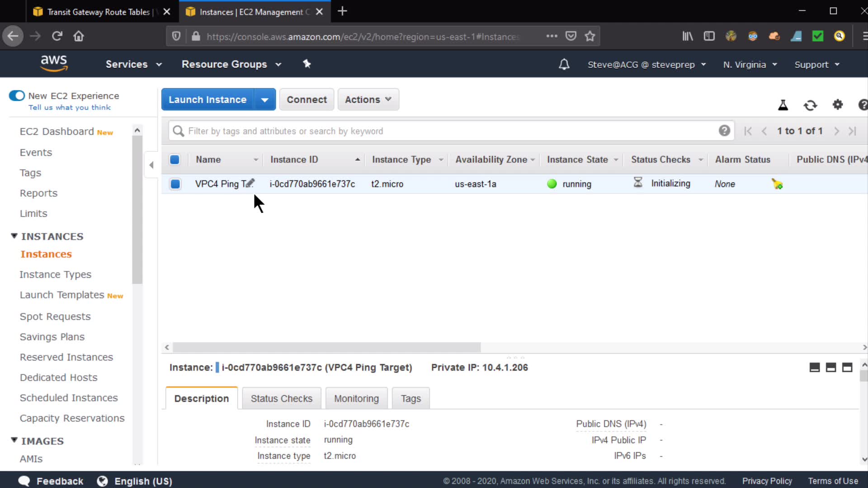The image size is (868, 488).
Task: Toggle the New EC2 Experience switch
Action: pyautogui.click(x=17, y=96)
